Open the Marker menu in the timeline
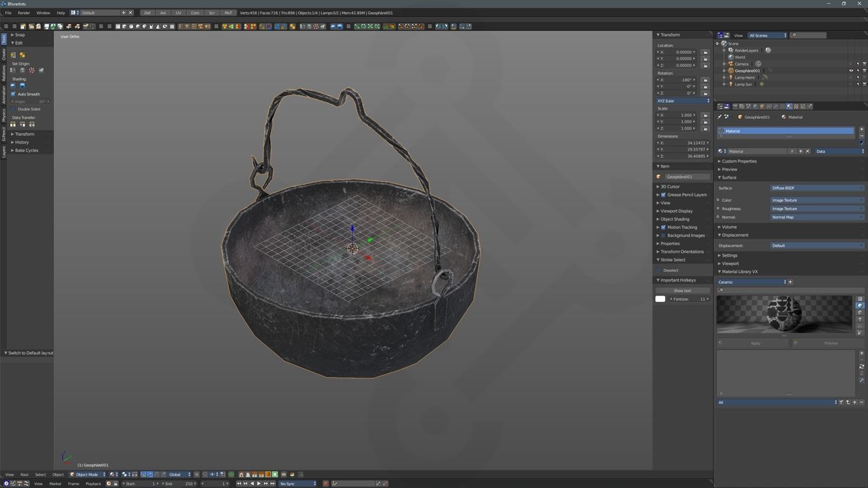Image resolution: width=868 pixels, height=488 pixels. click(x=55, y=484)
